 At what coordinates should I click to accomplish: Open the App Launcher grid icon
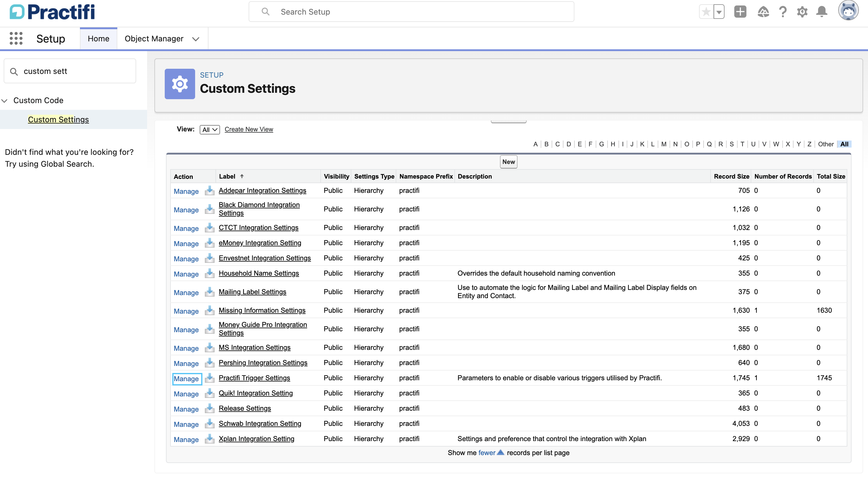[16, 38]
